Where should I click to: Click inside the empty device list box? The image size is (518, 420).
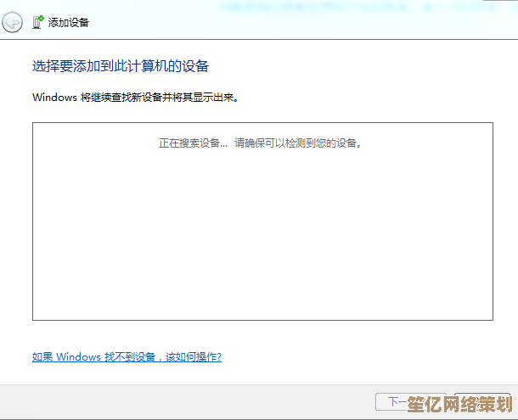pyautogui.click(x=262, y=238)
